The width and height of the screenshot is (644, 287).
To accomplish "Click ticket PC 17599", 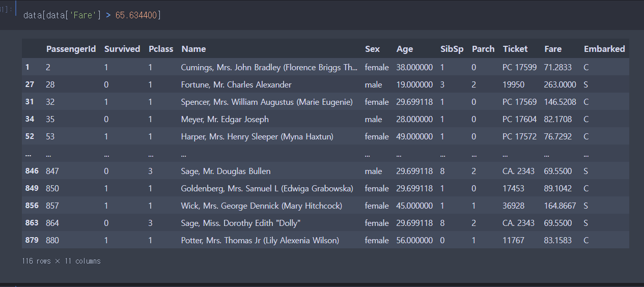I will [x=519, y=67].
